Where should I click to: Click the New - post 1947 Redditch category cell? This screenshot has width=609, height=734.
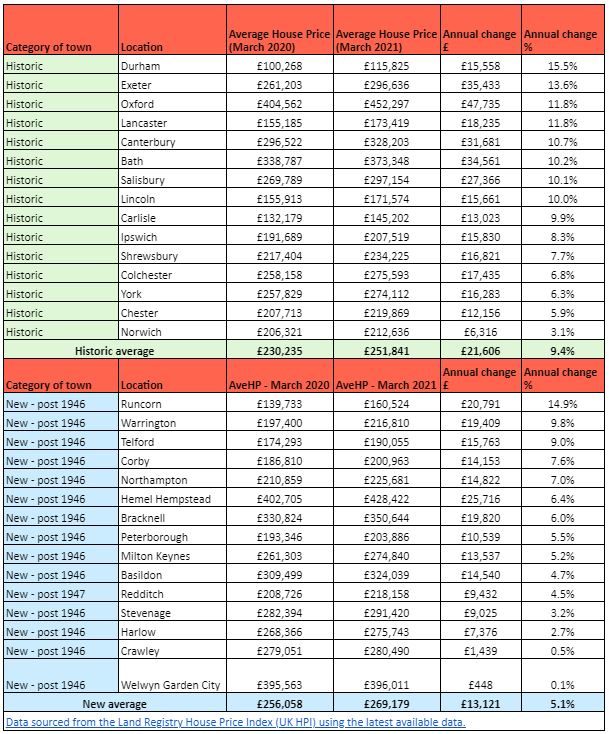click(x=61, y=593)
